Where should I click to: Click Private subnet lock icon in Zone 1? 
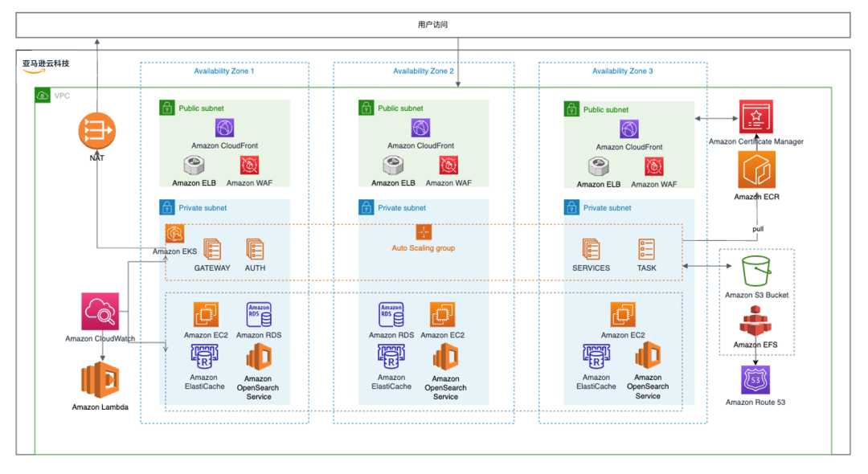click(x=167, y=207)
